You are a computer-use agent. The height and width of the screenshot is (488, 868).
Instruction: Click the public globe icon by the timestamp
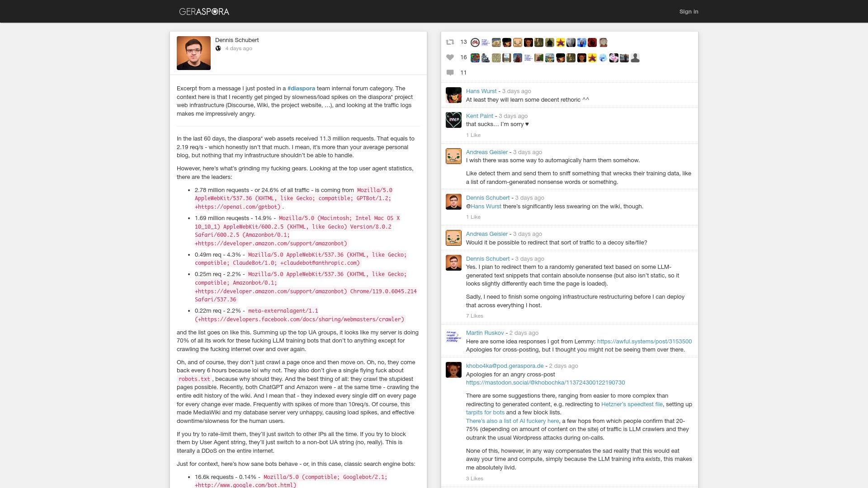click(x=218, y=48)
